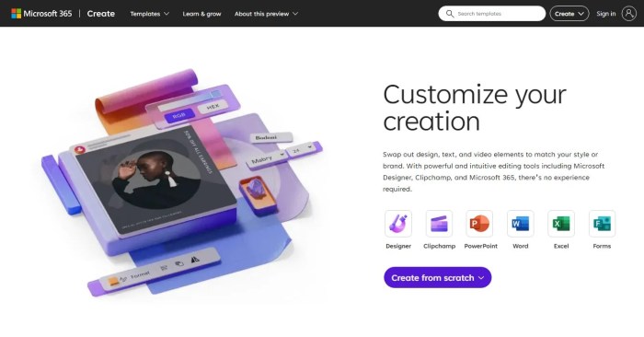Click the search magnifier icon
This screenshot has width=644, height=337.
[450, 14]
